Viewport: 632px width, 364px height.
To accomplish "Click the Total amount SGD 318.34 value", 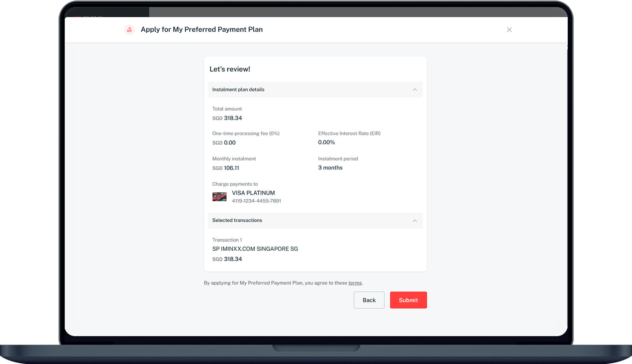I will point(227,118).
